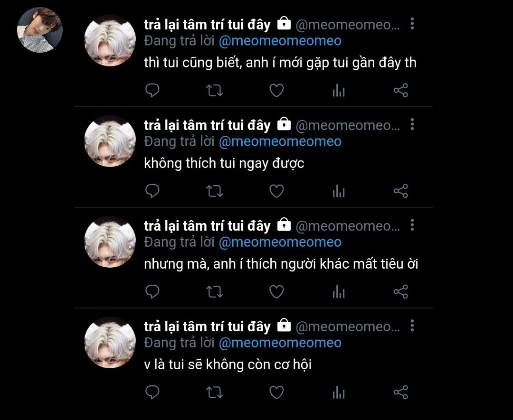The image size is (513, 420).
Task: Share the 'thì tui cũng biết' tweet
Action: tap(401, 91)
